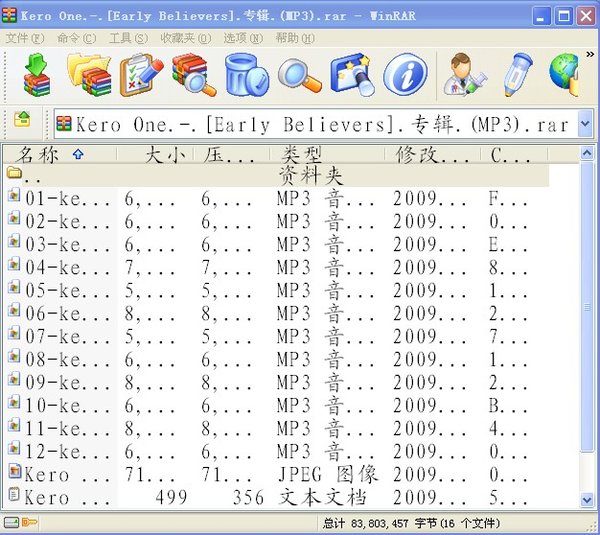Click the 总计 83,803,457 字节 status text

(x=411, y=523)
